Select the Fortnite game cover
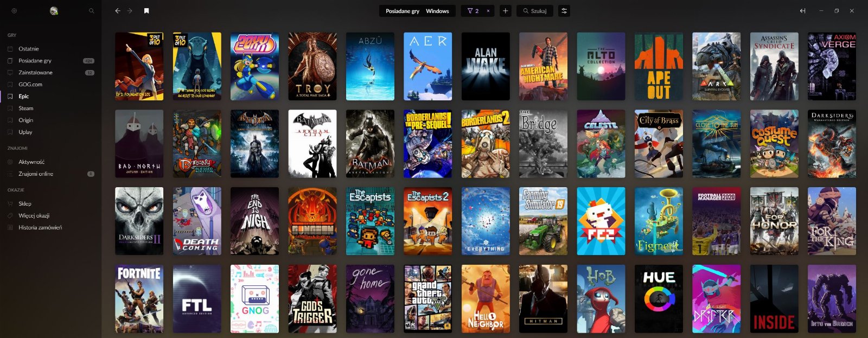 coord(139,299)
